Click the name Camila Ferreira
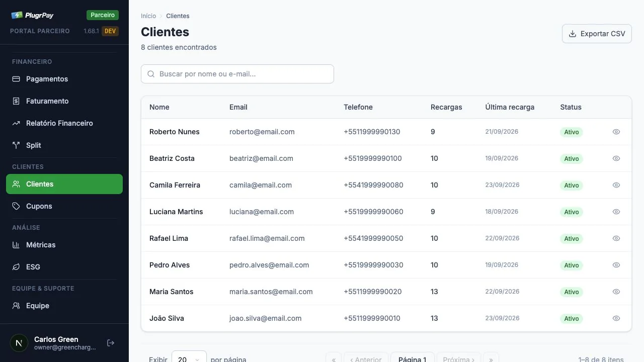Screen dimensions: 644x362 tap(175, 185)
